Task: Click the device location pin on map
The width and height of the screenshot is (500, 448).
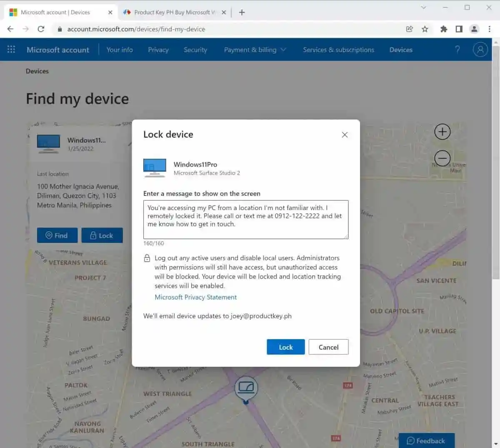Action: pos(246,389)
